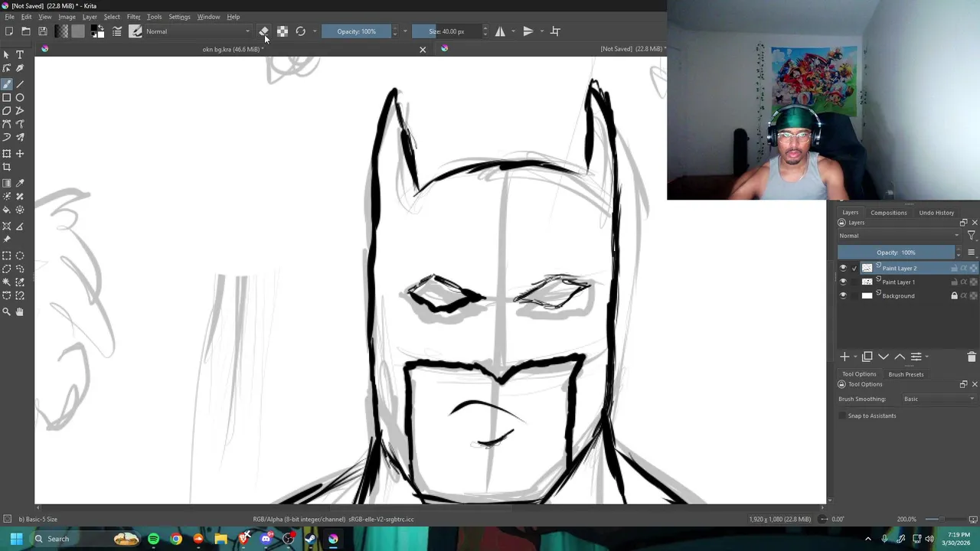Hide Paint Layer 2 visibility eye

843,269
